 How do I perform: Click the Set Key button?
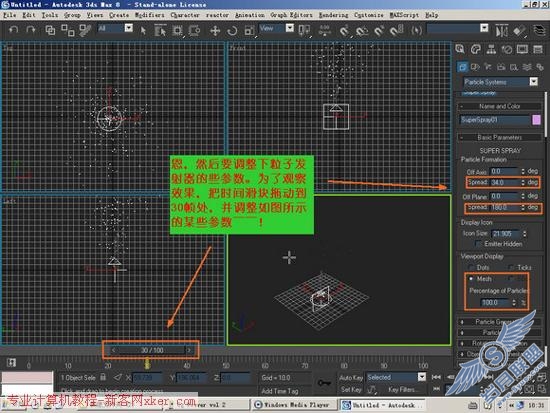pos(351,389)
